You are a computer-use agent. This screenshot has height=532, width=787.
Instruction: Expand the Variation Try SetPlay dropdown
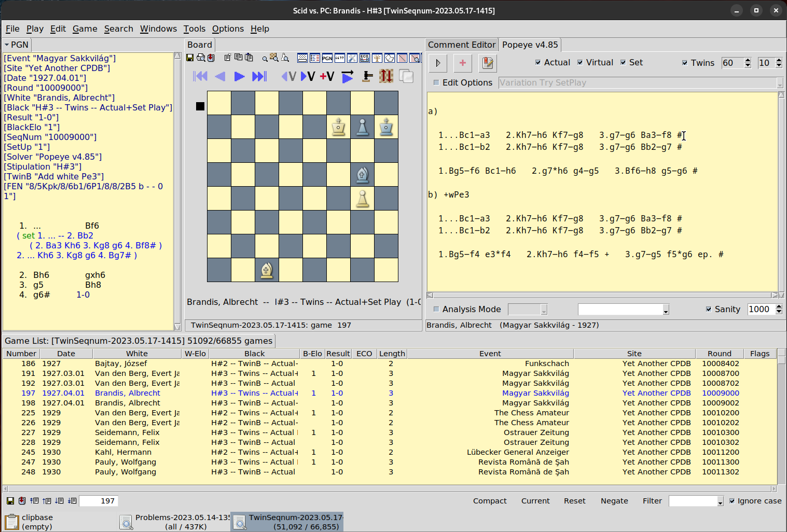[x=779, y=83]
